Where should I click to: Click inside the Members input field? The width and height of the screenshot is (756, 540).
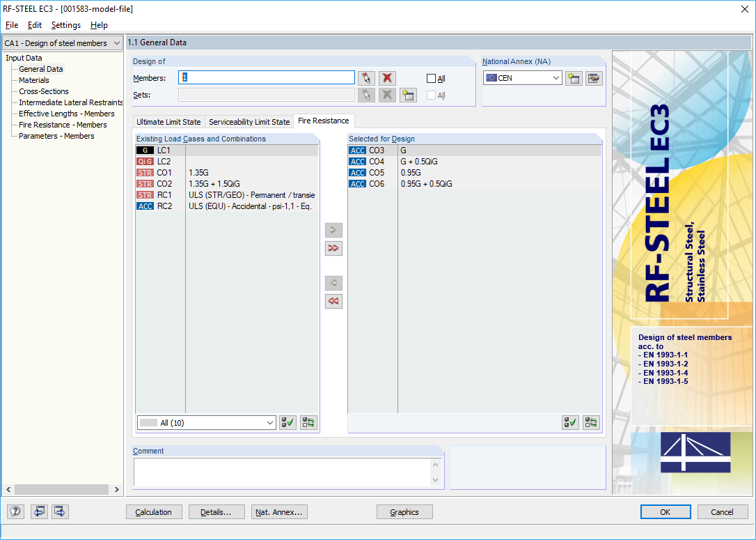[267, 78]
